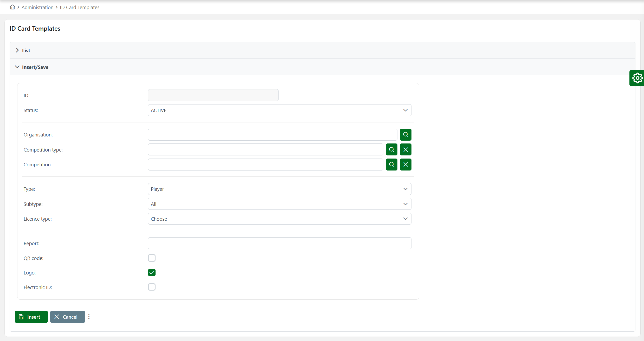Click the Cancel button
Screen dimensions: 644x341
click(x=67, y=317)
